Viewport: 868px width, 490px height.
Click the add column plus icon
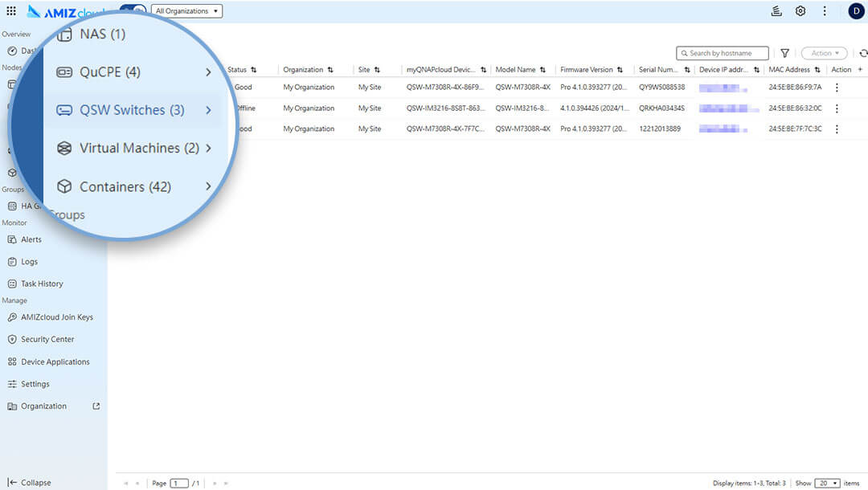pos(860,70)
